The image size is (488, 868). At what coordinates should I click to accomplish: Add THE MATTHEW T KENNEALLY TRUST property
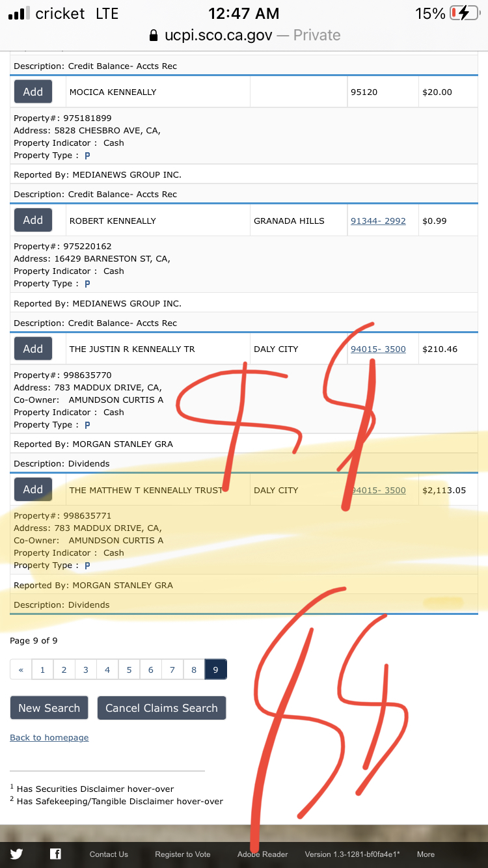pyautogui.click(x=33, y=489)
